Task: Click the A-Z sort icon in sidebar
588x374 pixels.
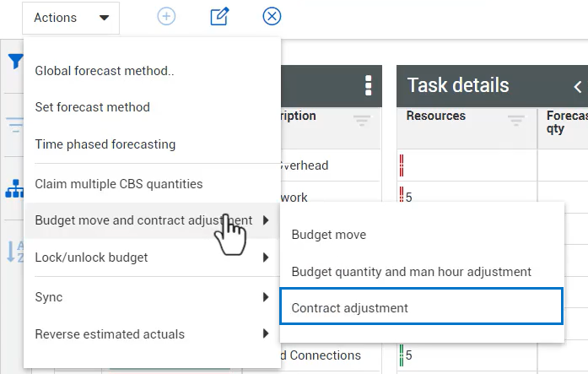Action: (x=14, y=250)
